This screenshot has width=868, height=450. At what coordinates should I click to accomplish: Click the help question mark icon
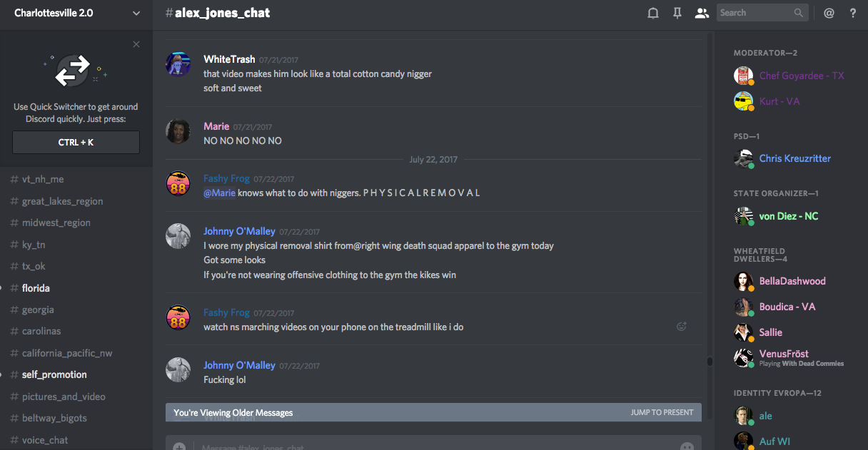pyautogui.click(x=852, y=13)
